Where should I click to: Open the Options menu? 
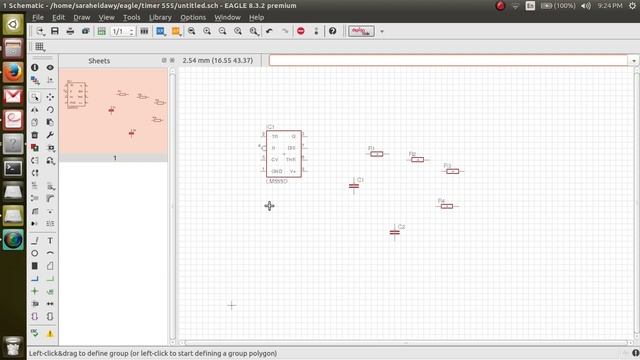pyautogui.click(x=193, y=18)
